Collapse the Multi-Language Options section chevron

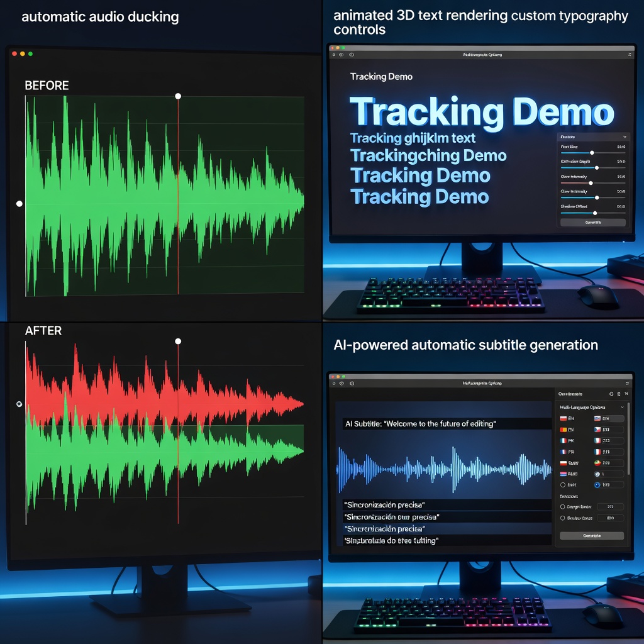point(622,408)
